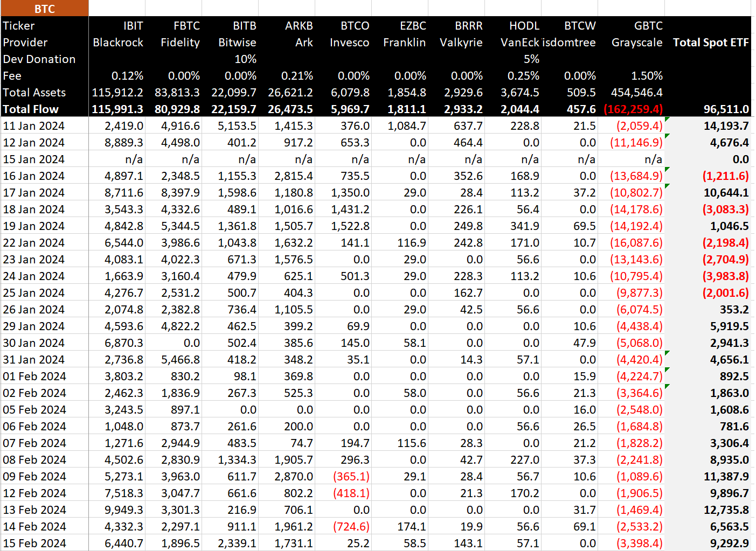
Task: Select the IBIT ticker cell
Action: (133, 26)
